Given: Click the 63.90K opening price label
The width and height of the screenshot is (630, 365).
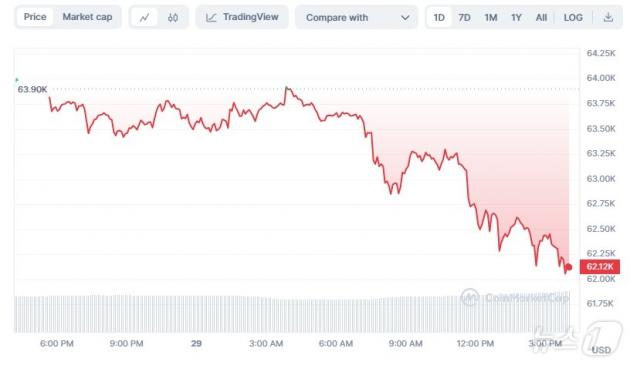Looking at the screenshot, I should [32, 89].
